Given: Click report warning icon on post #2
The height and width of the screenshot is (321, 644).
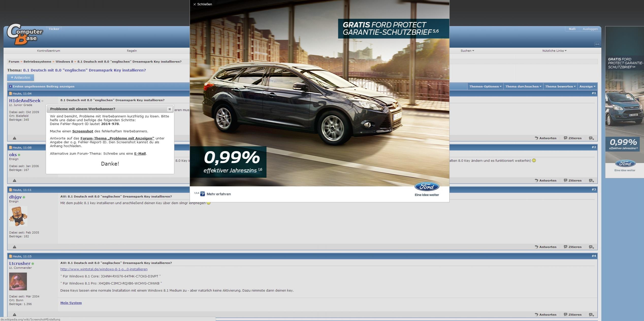Looking at the screenshot, I should [14, 181].
